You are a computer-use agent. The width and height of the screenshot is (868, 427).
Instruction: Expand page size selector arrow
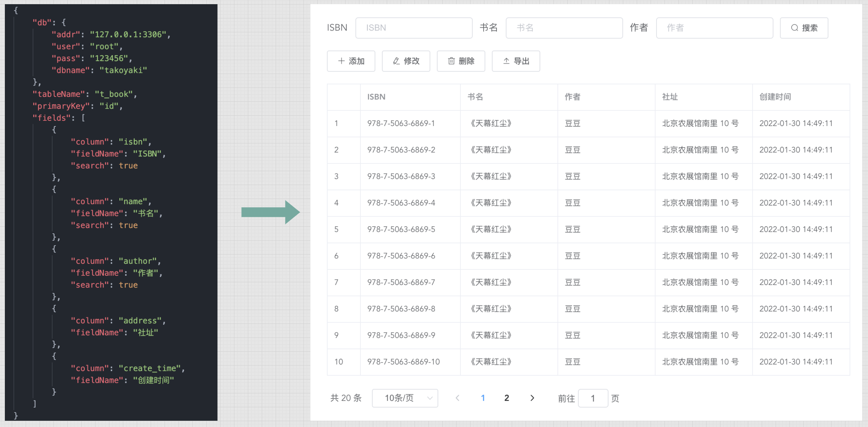(x=430, y=398)
